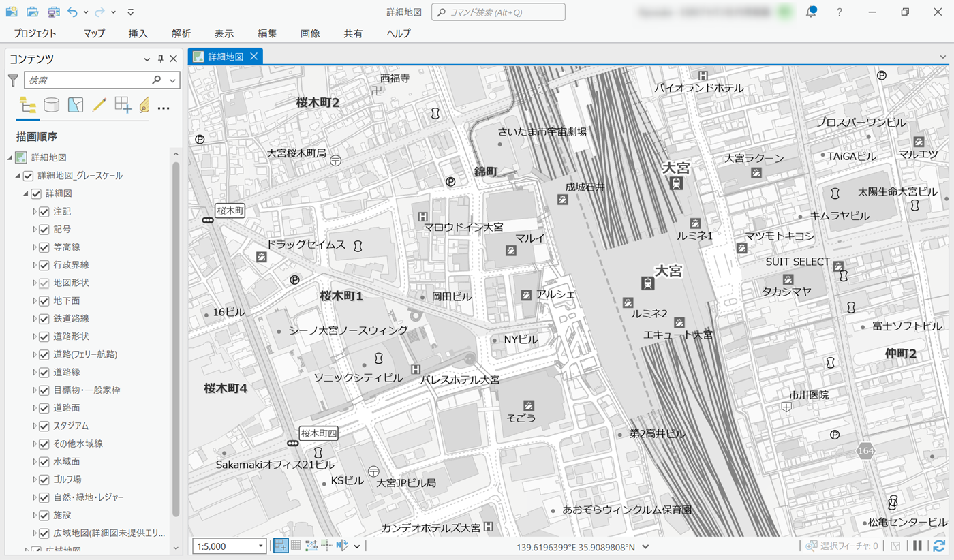Toggle the grid icon in the status bar
This screenshot has height=560, width=954.
(296, 546)
